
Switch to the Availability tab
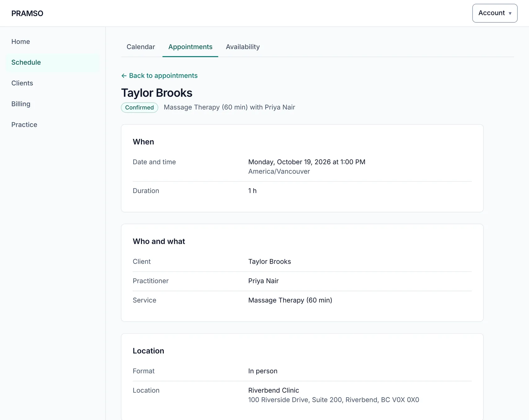(243, 47)
